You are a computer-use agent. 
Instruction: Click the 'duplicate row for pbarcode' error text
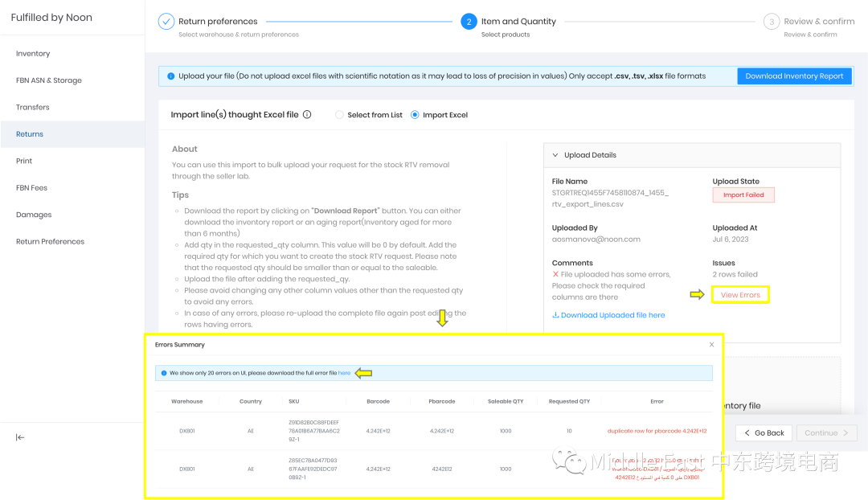(x=657, y=431)
